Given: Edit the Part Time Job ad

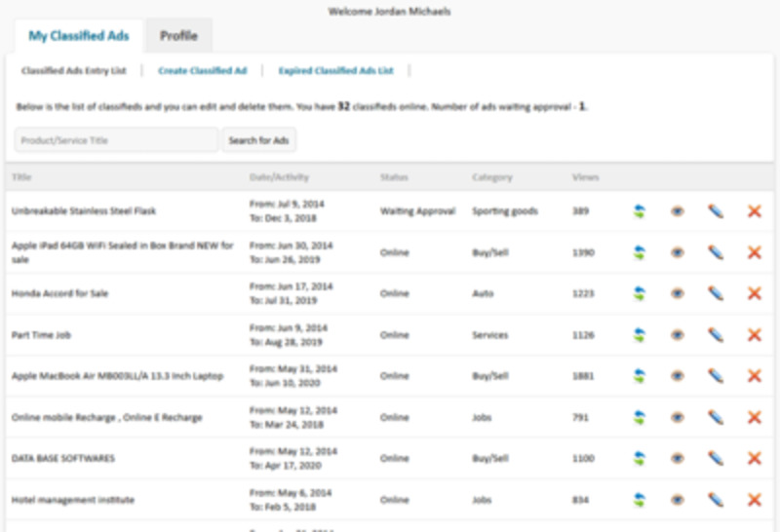Looking at the screenshot, I should [716, 335].
